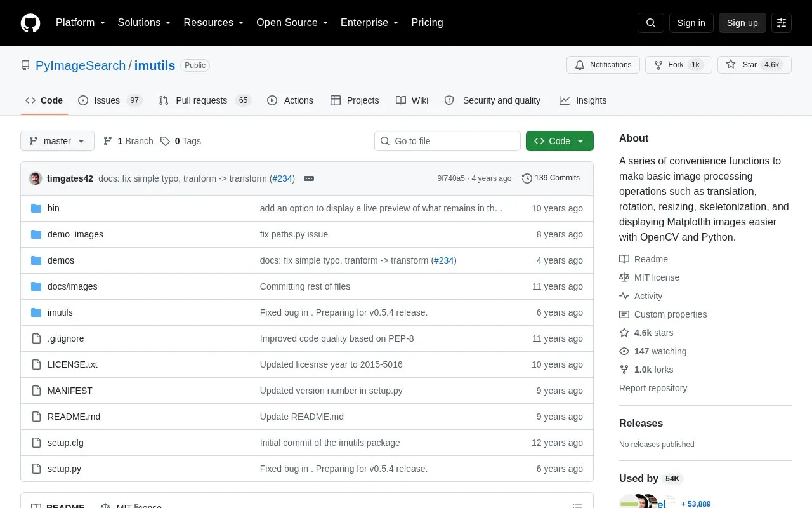Switch to the Pull requests tab
The height and width of the screenshot is (508, 812).
[204, 100]
